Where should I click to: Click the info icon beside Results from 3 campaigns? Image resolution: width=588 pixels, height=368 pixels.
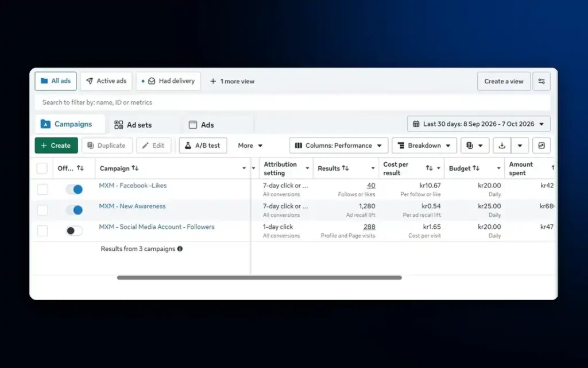tap(180, 248)
